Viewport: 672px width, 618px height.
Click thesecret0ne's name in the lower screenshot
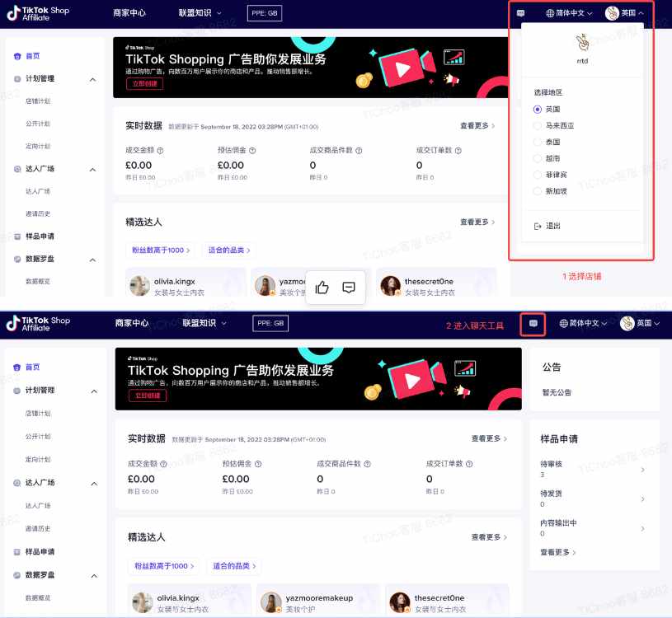click(x=439, y=598)
